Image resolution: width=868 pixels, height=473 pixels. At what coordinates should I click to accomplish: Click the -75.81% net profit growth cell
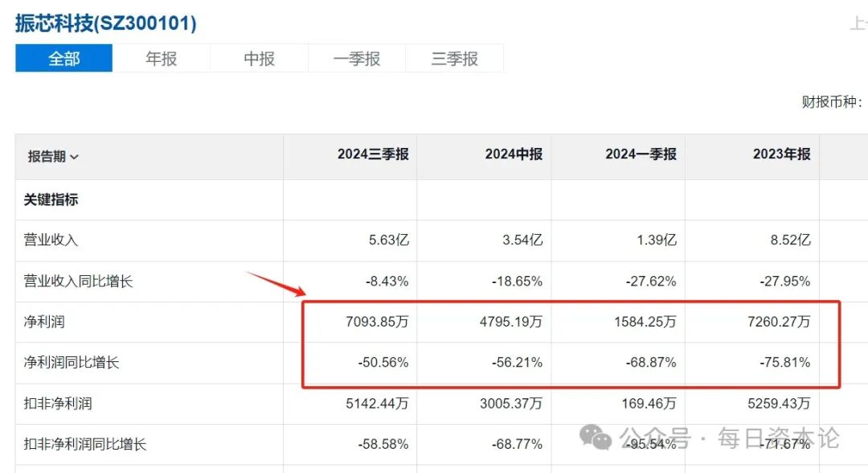[785, 363]
